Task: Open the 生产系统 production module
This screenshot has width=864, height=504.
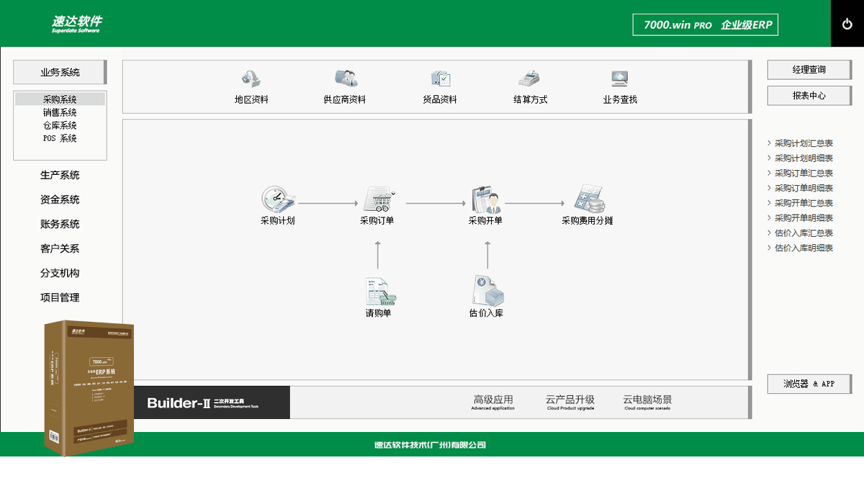Action: [60, 175]
